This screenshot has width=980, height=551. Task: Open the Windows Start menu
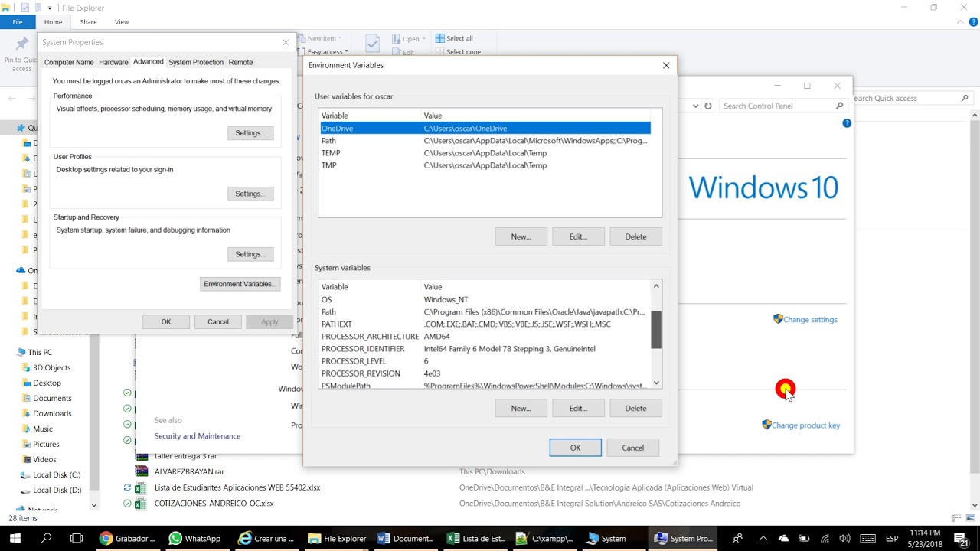point(15,538)
